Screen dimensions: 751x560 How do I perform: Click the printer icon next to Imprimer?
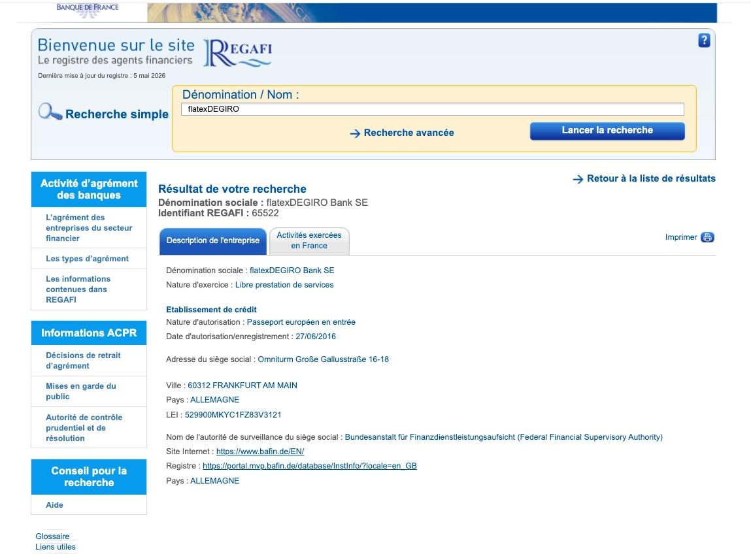[707, 237]
